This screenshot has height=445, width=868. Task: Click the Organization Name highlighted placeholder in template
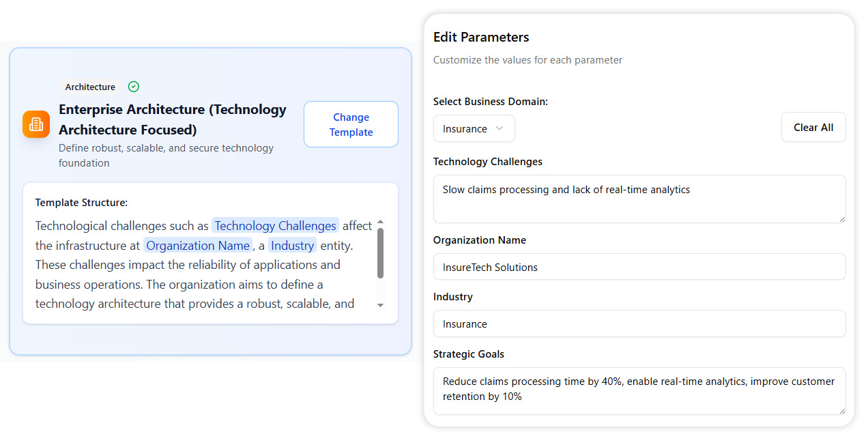[198, 246]
